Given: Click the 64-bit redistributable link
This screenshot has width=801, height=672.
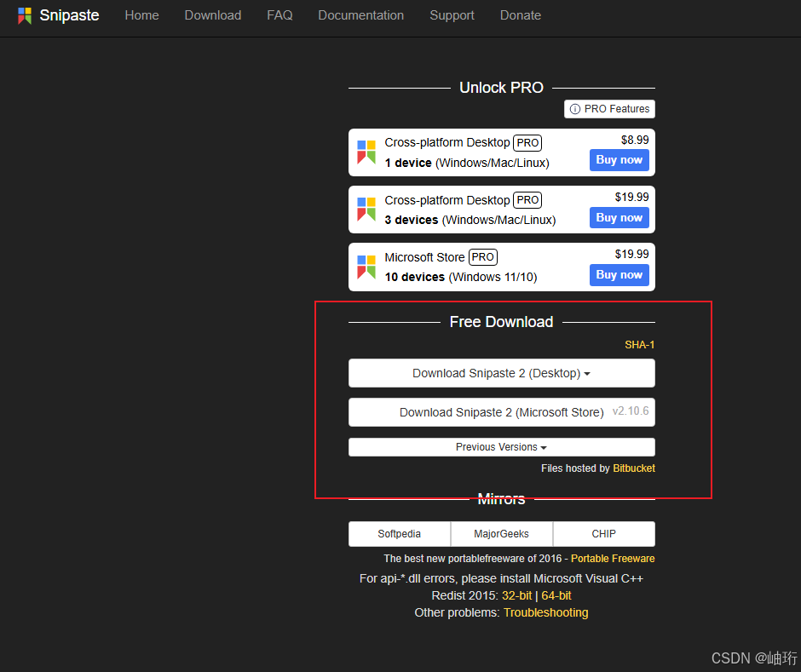Looking at the screenshot, I should click(556, 596).
